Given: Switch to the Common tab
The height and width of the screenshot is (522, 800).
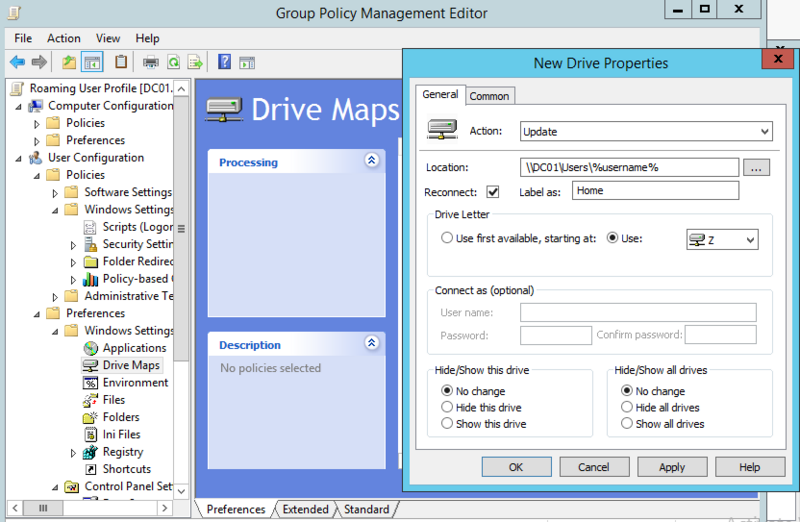Looking at the screenshot, I should pos(489,96).
